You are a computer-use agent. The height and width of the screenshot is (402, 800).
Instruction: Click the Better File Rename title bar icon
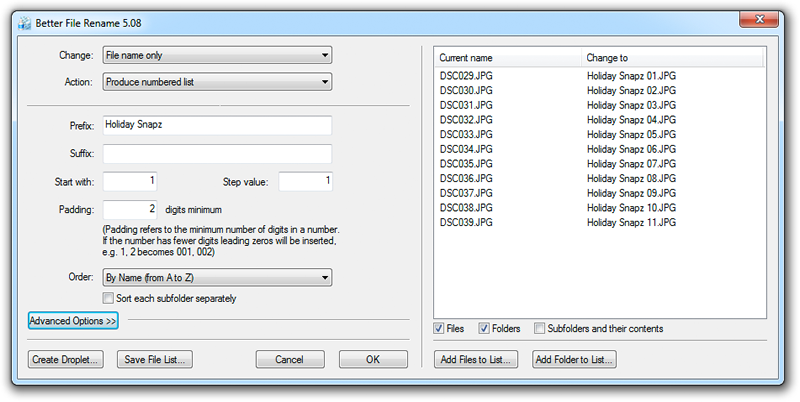[x=24, y=23]
